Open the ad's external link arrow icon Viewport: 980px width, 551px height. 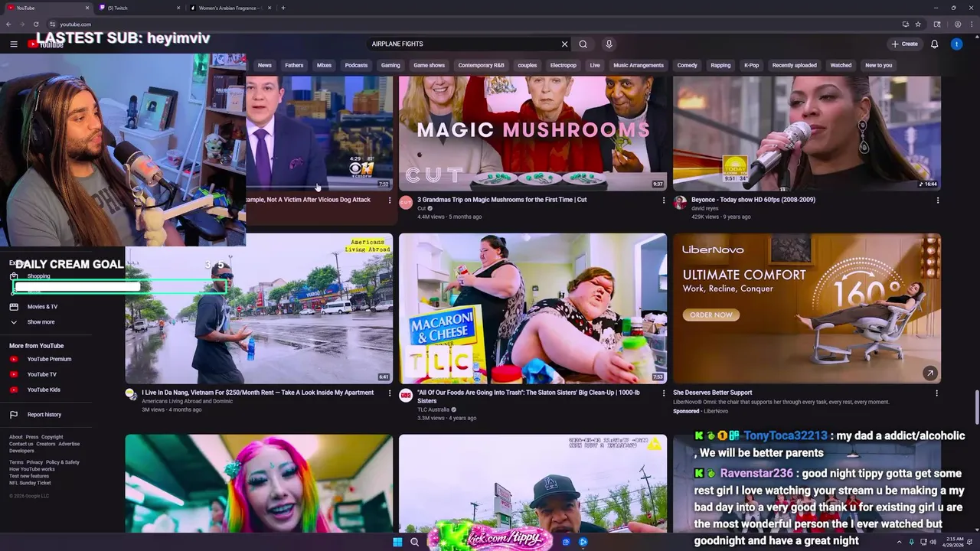pyautogui.click(x=929, y=373)
